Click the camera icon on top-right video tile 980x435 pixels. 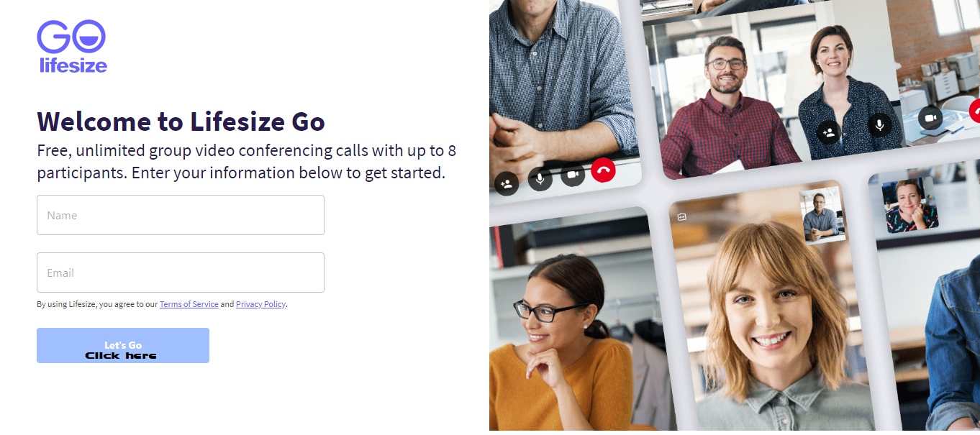930,117
